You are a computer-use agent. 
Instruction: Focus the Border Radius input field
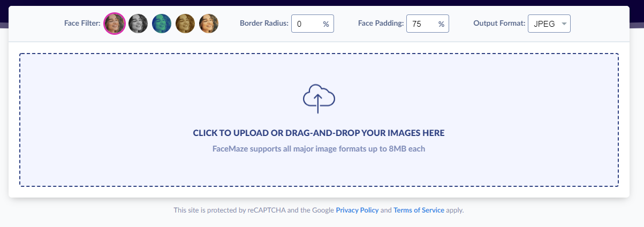tap(307, 24)
